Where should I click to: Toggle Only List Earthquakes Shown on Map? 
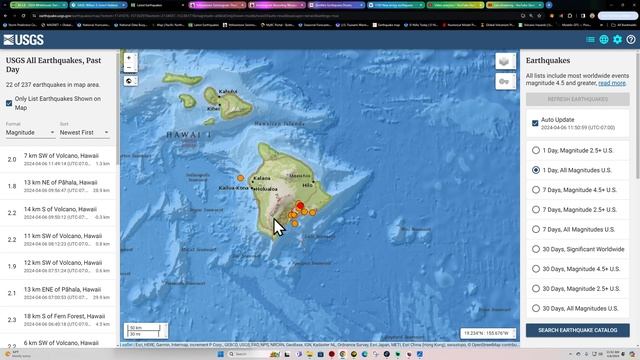pyautogui.click(x=9, y=103)
